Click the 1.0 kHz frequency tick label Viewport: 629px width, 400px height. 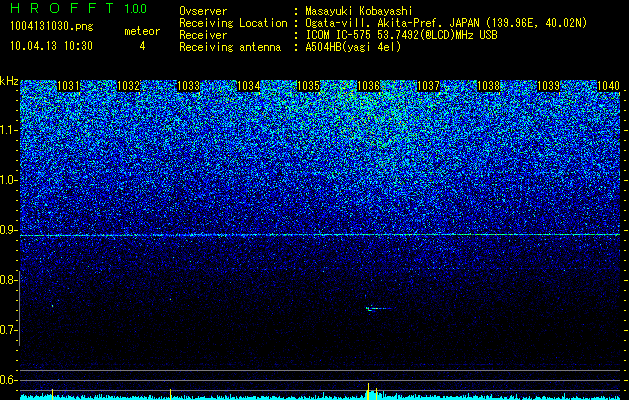click(7, 181)
